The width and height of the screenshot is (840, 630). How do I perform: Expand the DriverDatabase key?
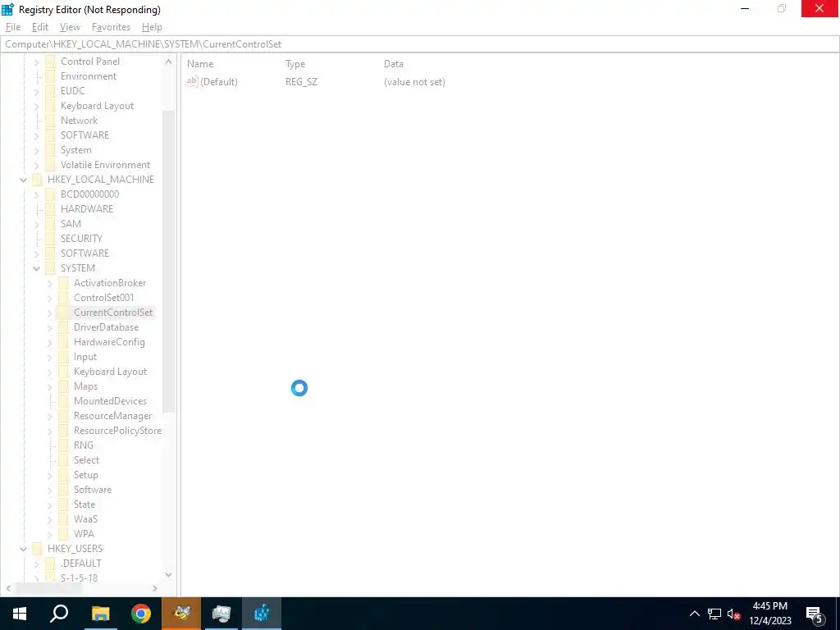(50, 328)
